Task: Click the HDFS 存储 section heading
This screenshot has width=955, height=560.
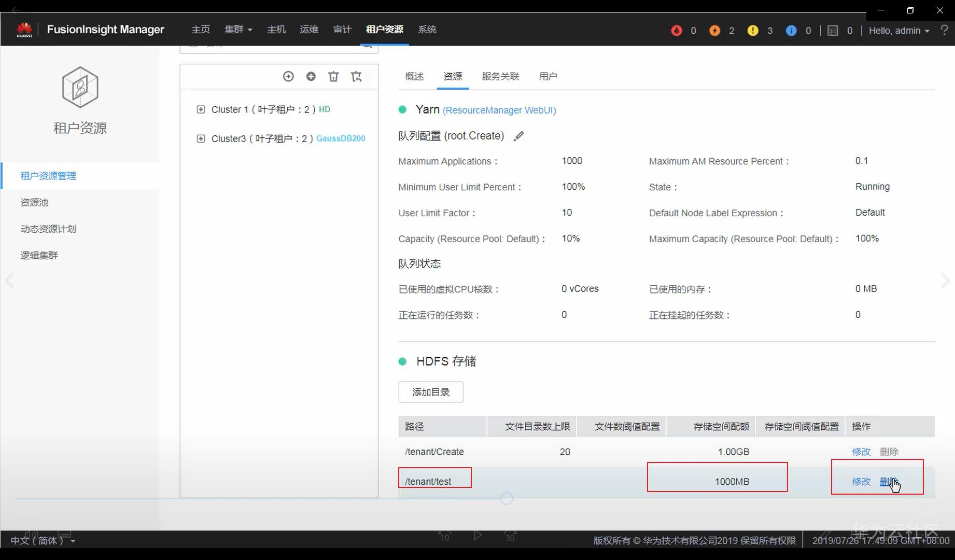Action: (x=446, y=361)
